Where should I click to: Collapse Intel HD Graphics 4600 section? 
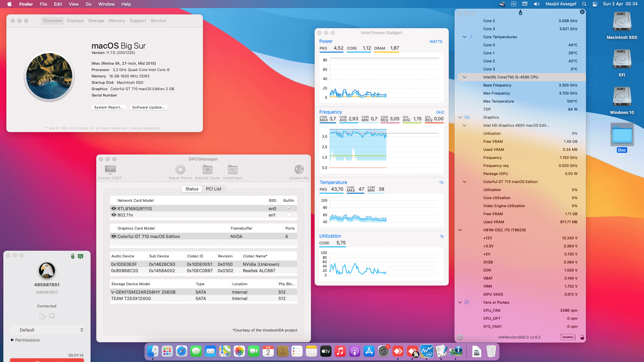pos(465,125)
